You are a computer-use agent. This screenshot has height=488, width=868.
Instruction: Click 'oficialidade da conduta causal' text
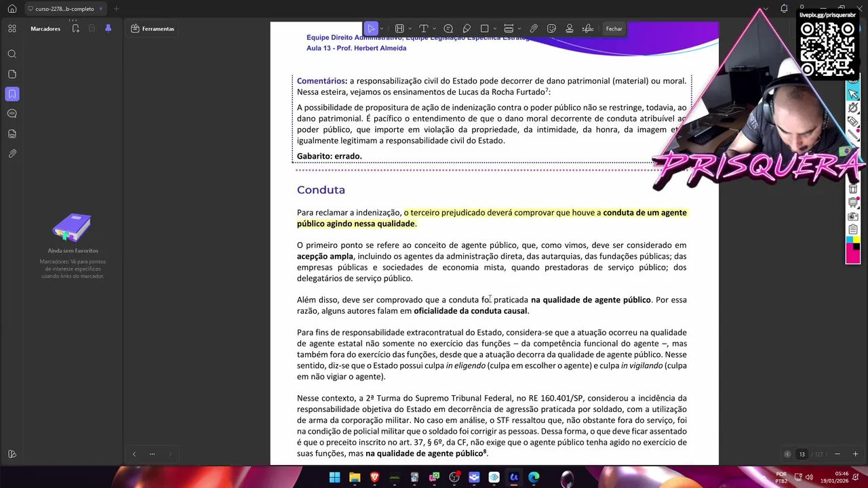(x=470, y=310)
